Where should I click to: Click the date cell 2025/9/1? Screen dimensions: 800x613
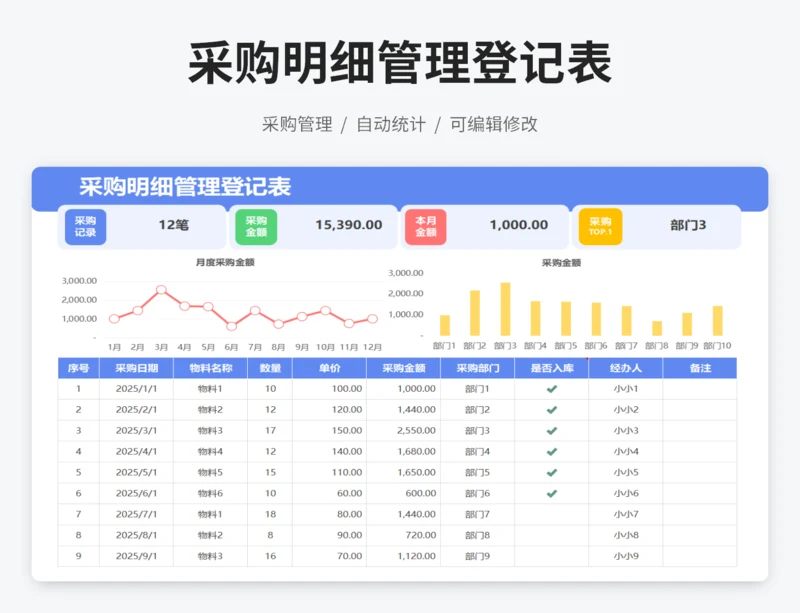point(136,556)
